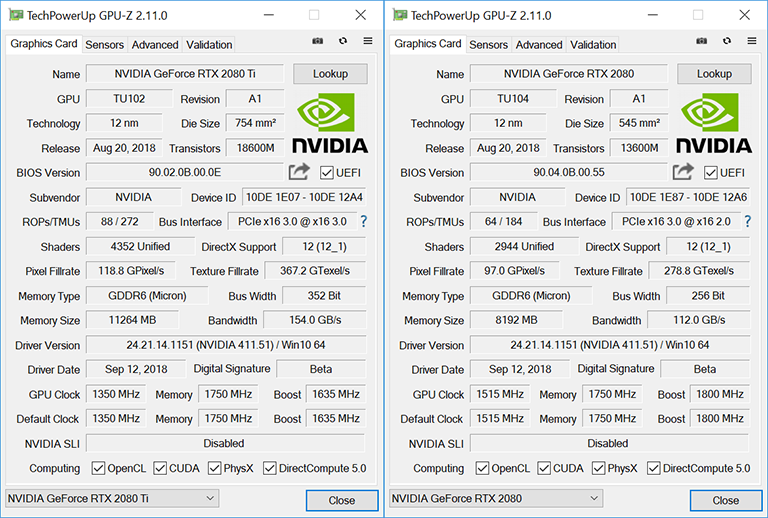Viewport: 768px width, 518px height.
Task: Toggle CUDA checkbox in RTX 2080 window
Action: 544,469
